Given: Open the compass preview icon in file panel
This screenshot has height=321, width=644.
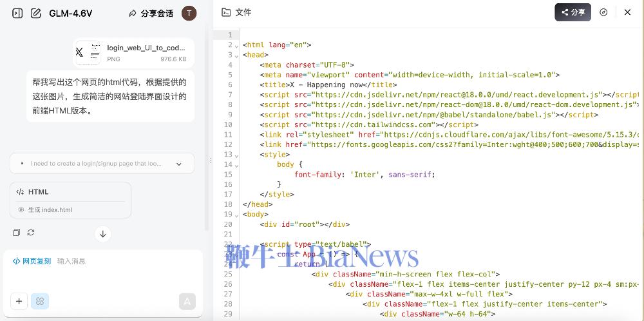Looking at the screenshot, I should [603, 12].
